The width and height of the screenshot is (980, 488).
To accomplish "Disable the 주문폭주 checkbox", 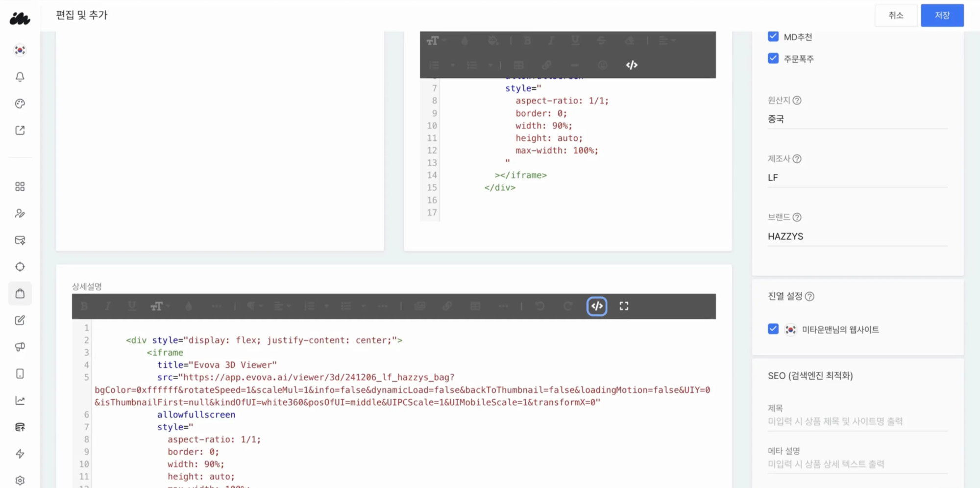I will 773,58.
